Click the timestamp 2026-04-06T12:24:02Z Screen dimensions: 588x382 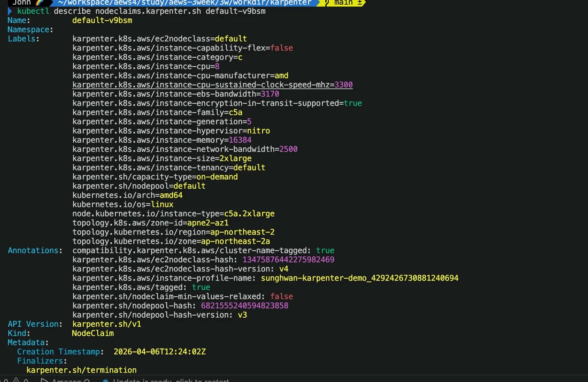160,352
